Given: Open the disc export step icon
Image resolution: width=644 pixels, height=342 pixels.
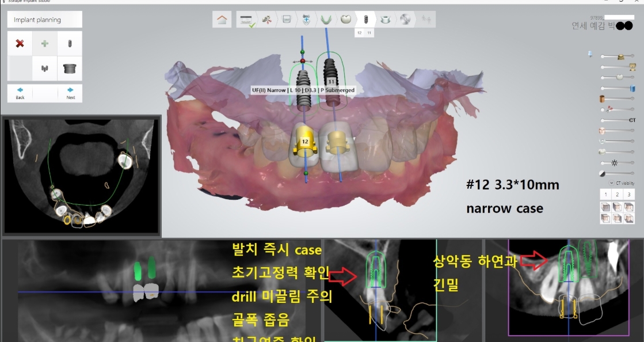Looking at the screenshot, I should click(405, 20).
